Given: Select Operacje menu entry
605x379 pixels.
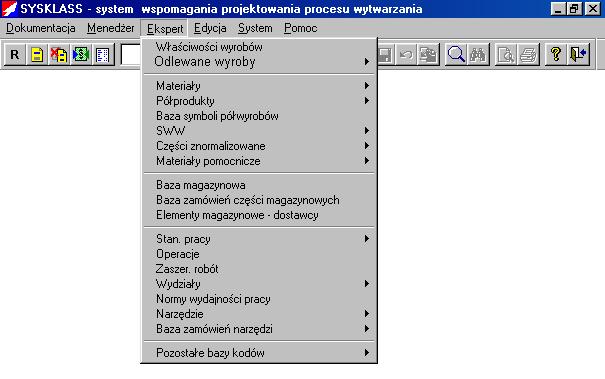Looking at the screenshot, I should 259,254.
